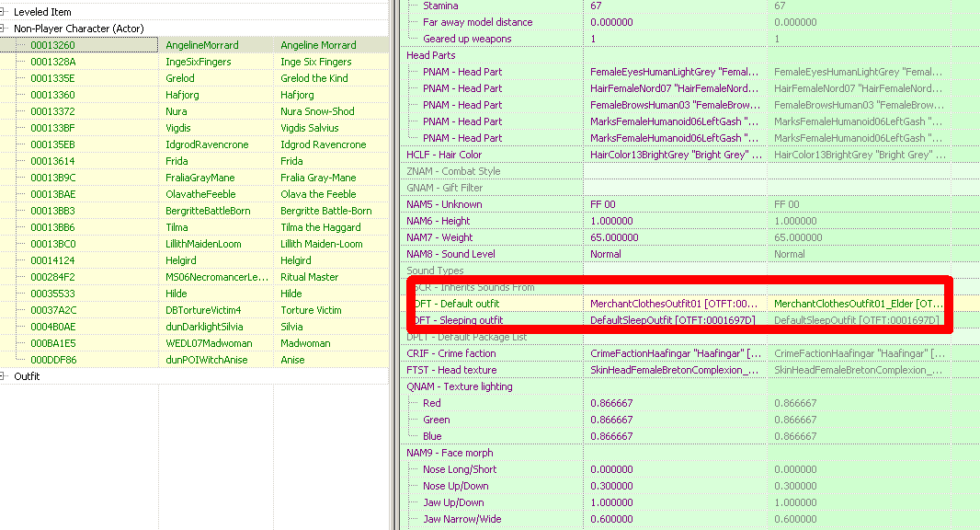The image size is (980, 530).
Task: Select record 00035533 Hilde
Action: pyautogui.click(x=194, y=294)
